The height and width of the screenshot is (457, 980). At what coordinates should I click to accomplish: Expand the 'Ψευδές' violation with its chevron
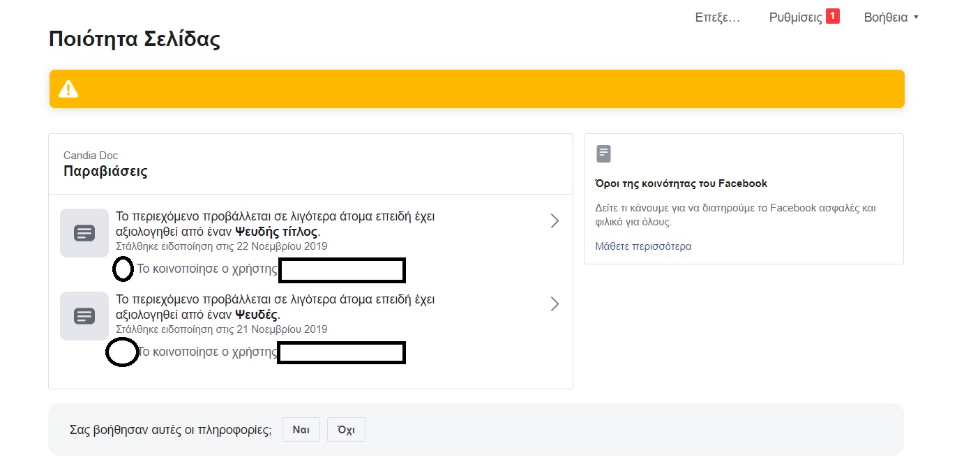[555, 304]
